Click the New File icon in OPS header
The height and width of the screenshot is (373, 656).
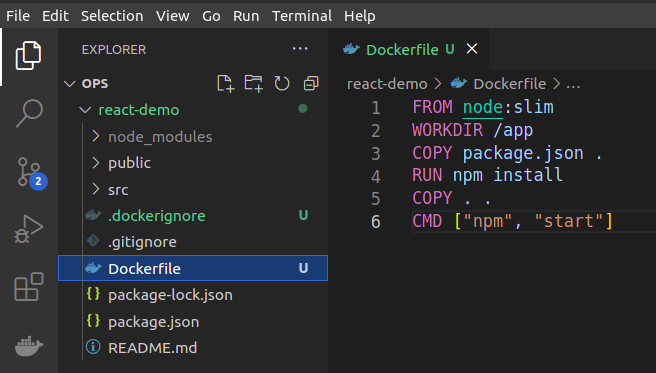coord(226,83)
